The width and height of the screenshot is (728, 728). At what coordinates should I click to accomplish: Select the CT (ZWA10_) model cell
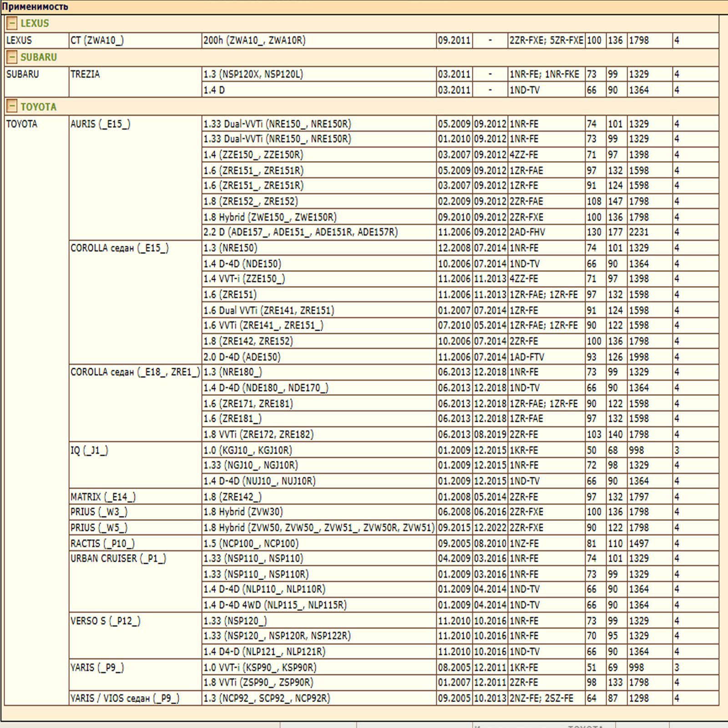pyautogui.click(x=97, y=40)
